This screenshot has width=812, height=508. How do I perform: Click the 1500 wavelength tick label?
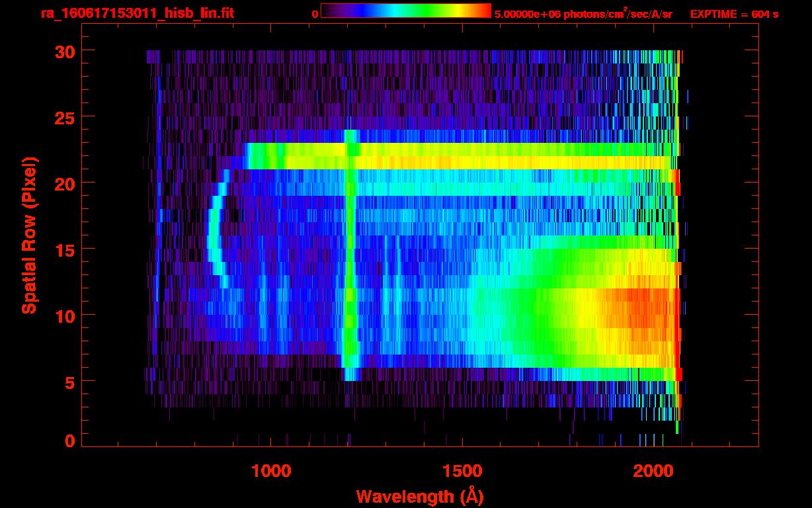point(462,471)
